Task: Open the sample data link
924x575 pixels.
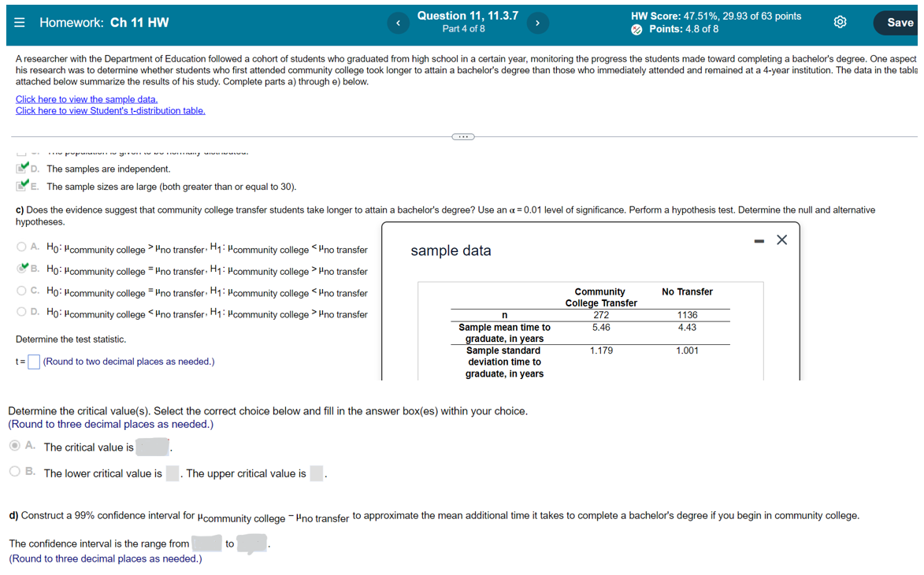Action: [85, 98]
